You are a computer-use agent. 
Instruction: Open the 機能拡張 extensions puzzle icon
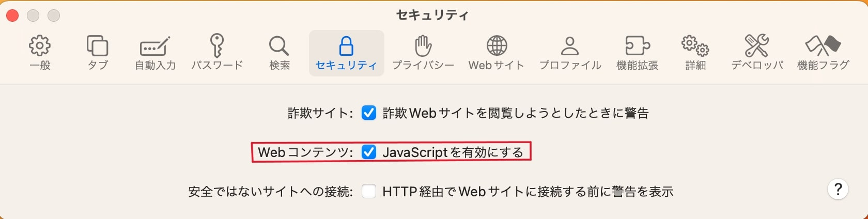coord(637,46)
